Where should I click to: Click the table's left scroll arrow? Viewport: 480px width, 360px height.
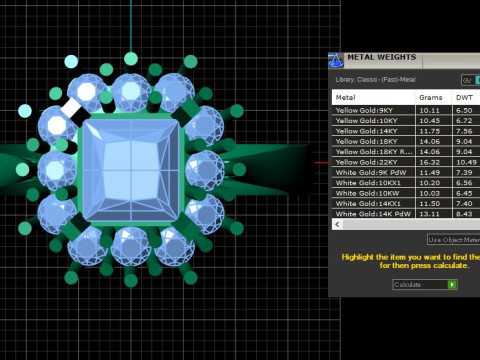tap(337, 224)
